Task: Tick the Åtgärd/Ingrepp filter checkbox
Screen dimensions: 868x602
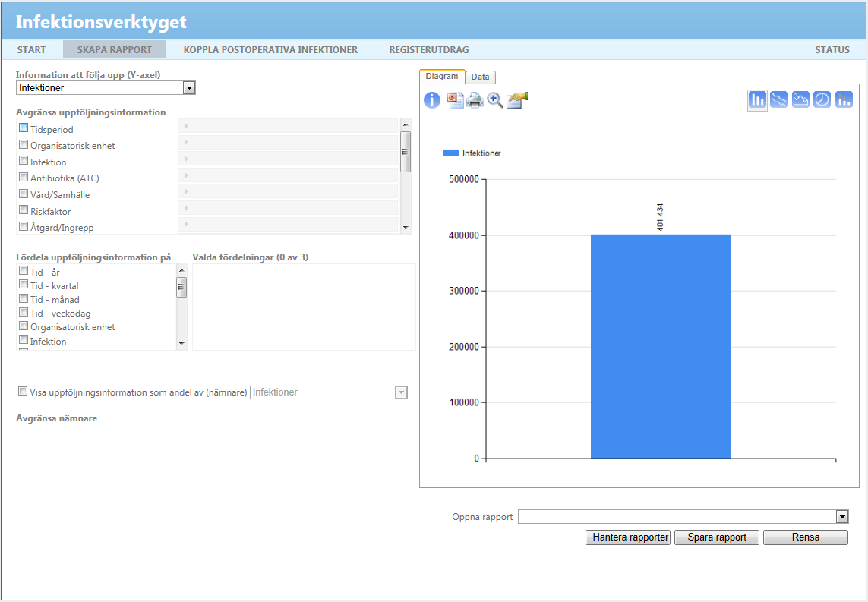Action: 24,225
